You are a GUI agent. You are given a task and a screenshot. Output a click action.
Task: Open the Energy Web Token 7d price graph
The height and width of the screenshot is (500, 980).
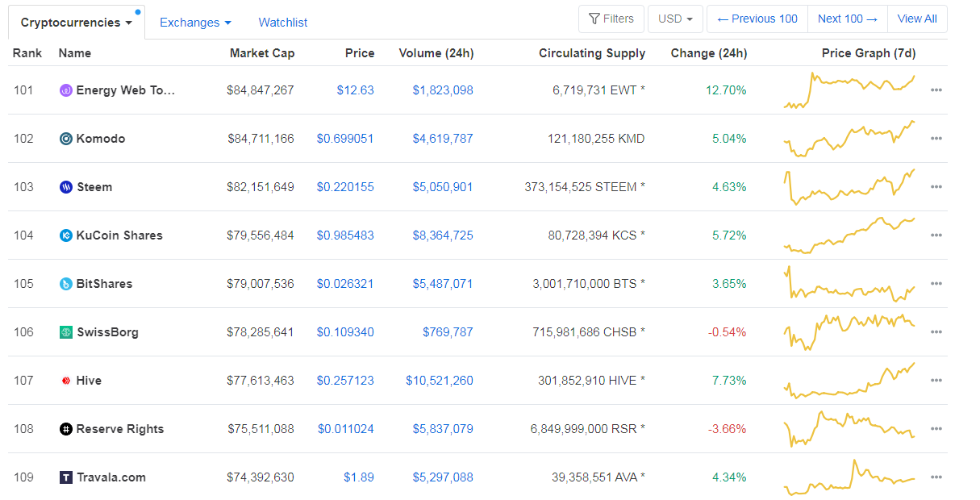click(x=849, y=90)
